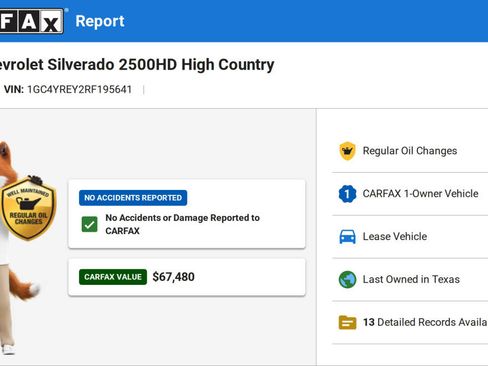Click the globe icon for Last Owned

click(347, 279)
